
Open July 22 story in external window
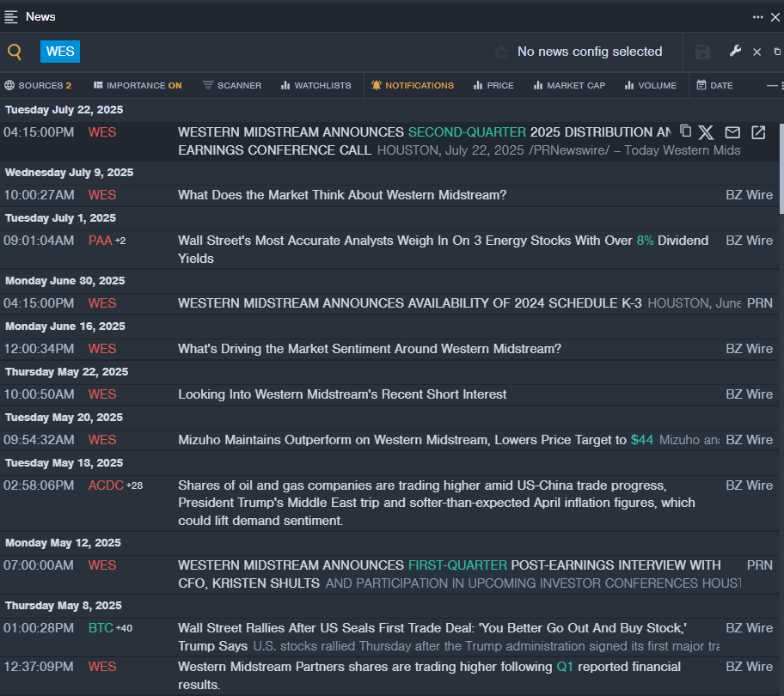[758, 132]
